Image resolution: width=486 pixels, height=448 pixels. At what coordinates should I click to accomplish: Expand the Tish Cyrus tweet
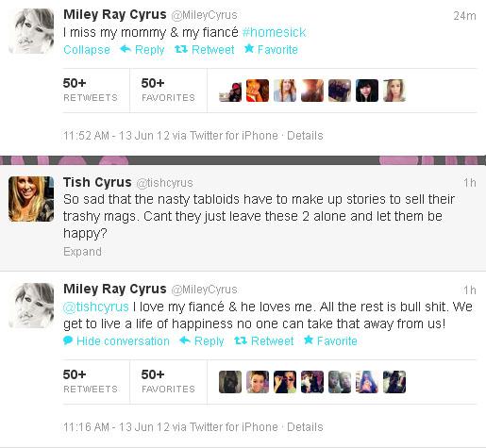82,252
